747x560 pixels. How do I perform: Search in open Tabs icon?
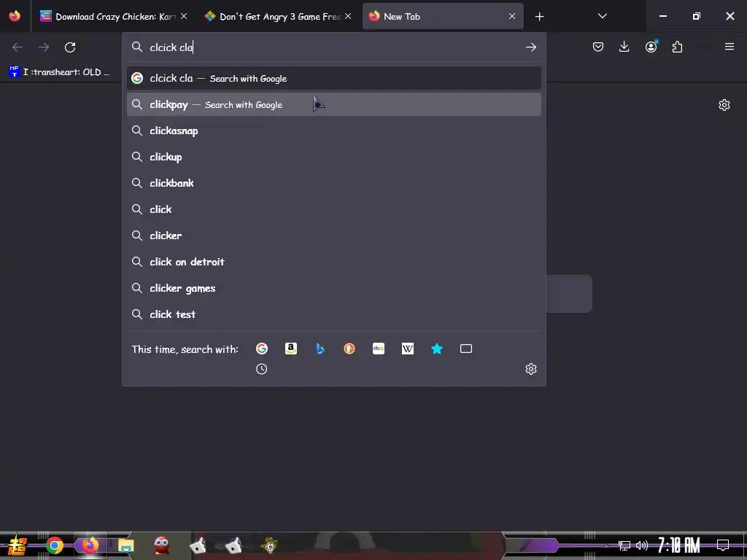click(466, 349)
